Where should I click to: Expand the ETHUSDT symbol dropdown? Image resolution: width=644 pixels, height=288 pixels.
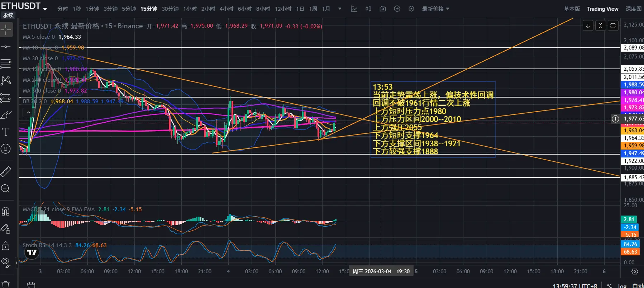click(45, 9)
